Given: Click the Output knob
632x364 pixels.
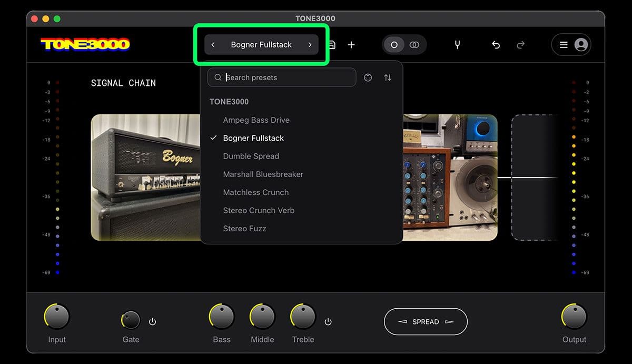Looking at the screenshot, I should click(x=574, y=317).
